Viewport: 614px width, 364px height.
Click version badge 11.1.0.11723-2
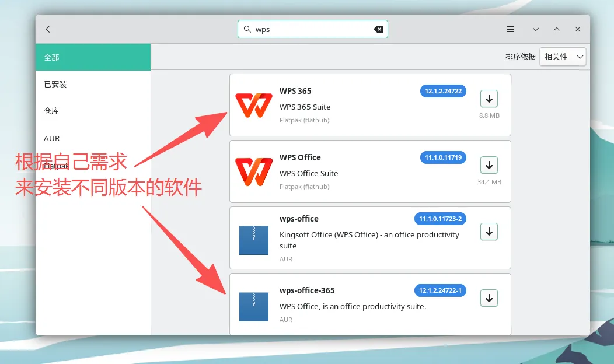[441, 219]
